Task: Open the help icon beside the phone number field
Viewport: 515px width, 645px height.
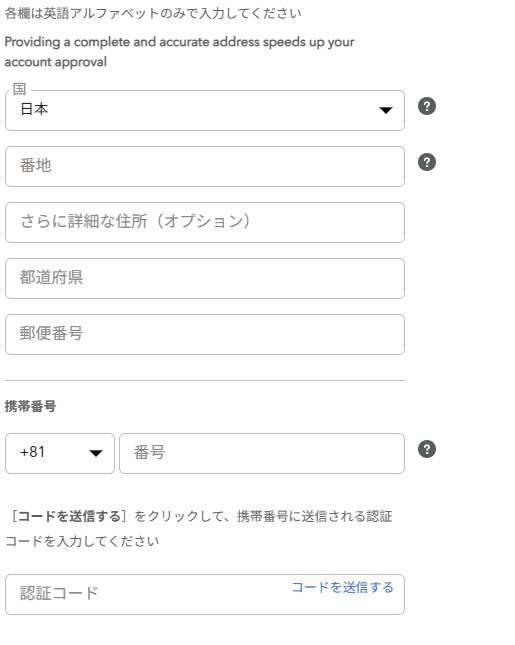Action: point(427,449)
